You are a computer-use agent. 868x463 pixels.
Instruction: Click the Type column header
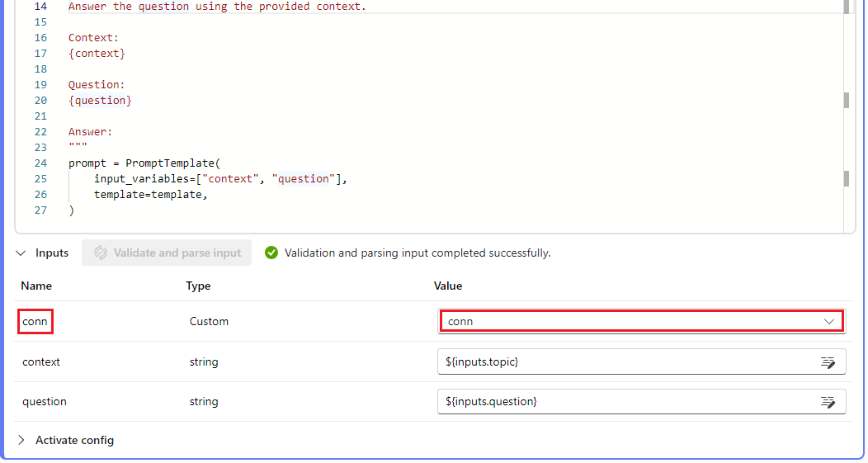point(198,286)
